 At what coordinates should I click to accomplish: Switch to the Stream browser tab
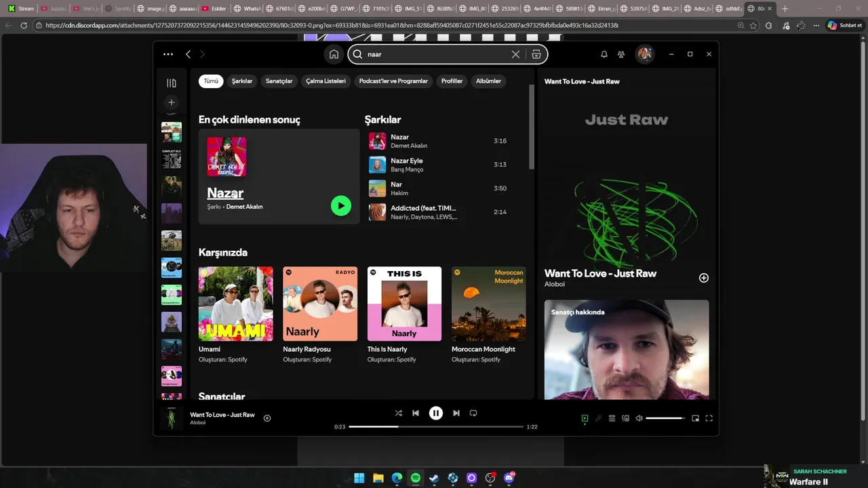point(21,9)
